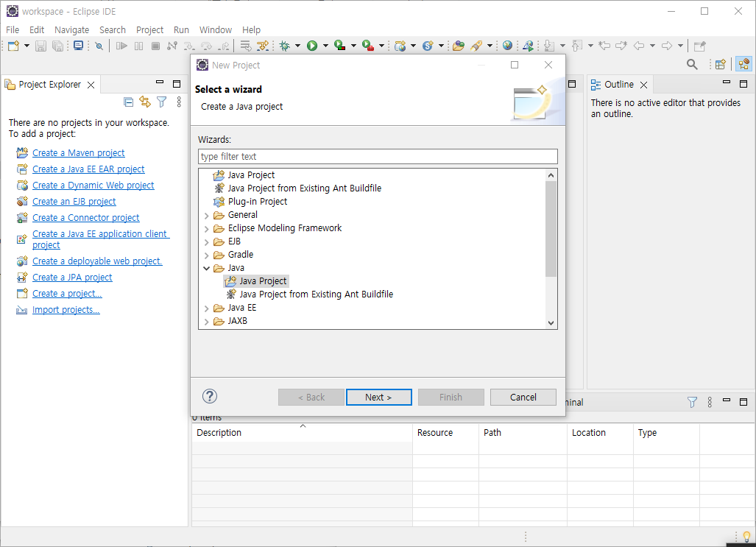756x547 pixels.
Task: Toggle Link with Editor in Project Explorer
Action: pos(144,102)
